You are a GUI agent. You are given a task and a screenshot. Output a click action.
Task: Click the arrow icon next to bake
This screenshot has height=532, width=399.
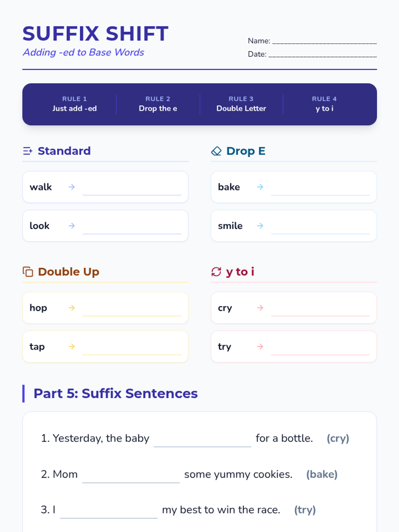click(x=260, y=187)
